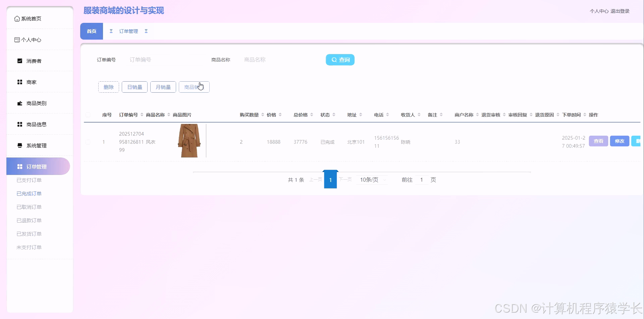Click the card icon beside 个人中心
The image size is (644, 319).
[17, 40]
